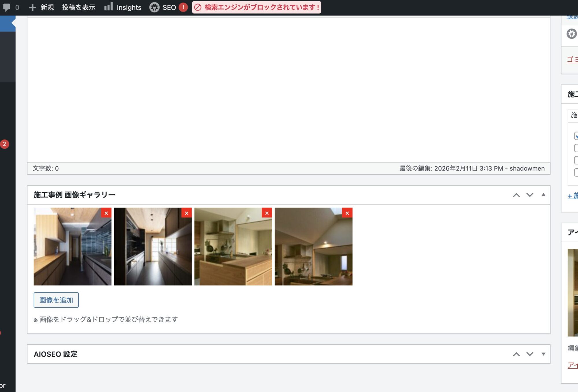The image size is (578, 392).
Task: Open Insights bar chart icon
Action: pyautogui.click(x=109, y=7)
